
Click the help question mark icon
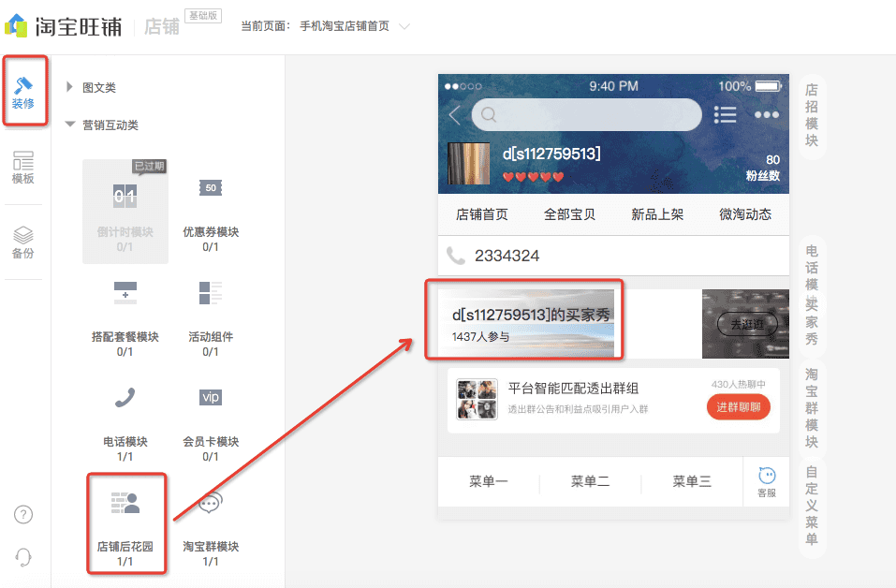pos(23,515)
